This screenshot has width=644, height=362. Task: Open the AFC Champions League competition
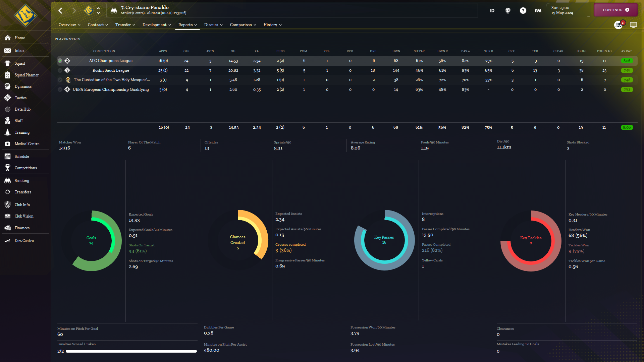(111, 61)
